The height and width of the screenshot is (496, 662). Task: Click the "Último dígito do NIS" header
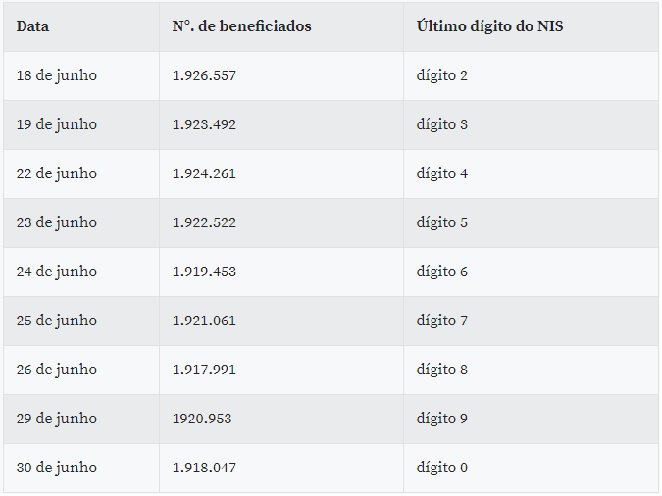[x=490, y=26]
